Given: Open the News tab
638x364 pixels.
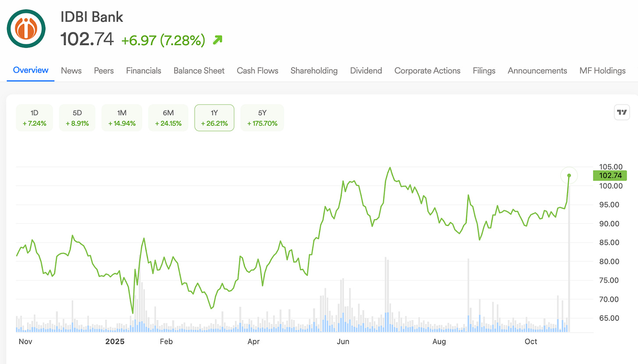Looking at the screenshot, I should [x=71, y=71].
